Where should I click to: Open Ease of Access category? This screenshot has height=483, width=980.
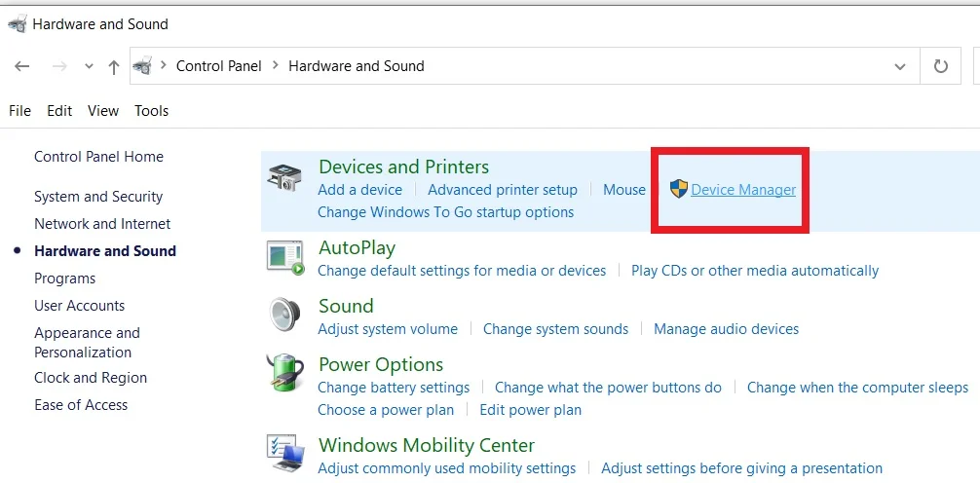81,405
